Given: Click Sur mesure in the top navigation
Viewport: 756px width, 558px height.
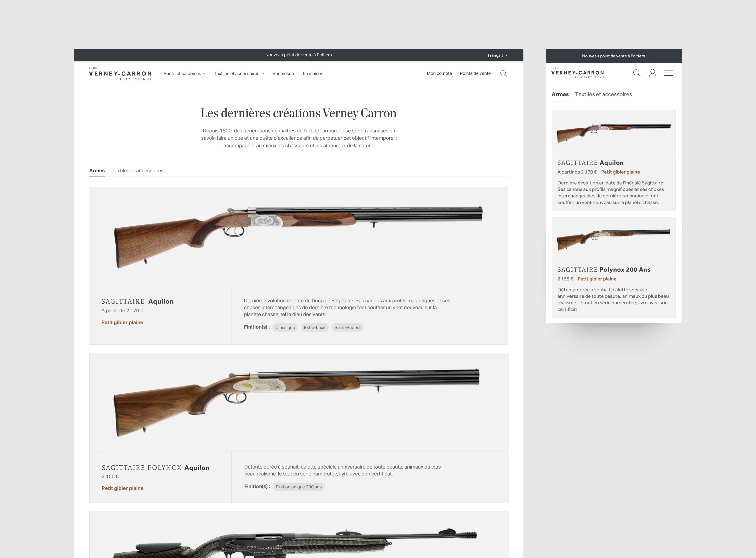Looking at the screenshot, I should pos(284,73).
